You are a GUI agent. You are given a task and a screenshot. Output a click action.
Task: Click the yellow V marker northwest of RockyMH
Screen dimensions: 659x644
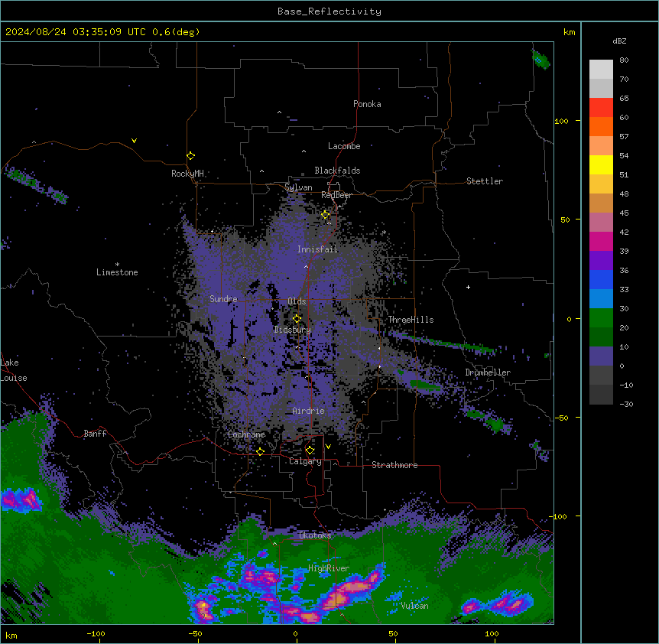(x=134, y=141)
